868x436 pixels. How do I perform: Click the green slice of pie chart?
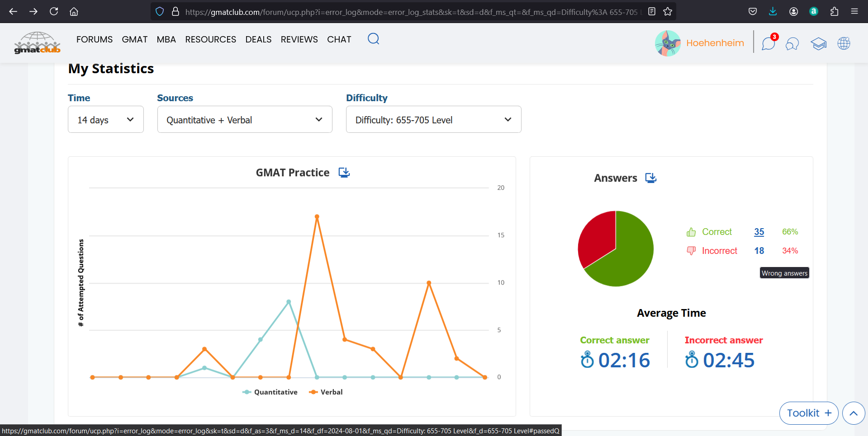(x=626, y=258)
